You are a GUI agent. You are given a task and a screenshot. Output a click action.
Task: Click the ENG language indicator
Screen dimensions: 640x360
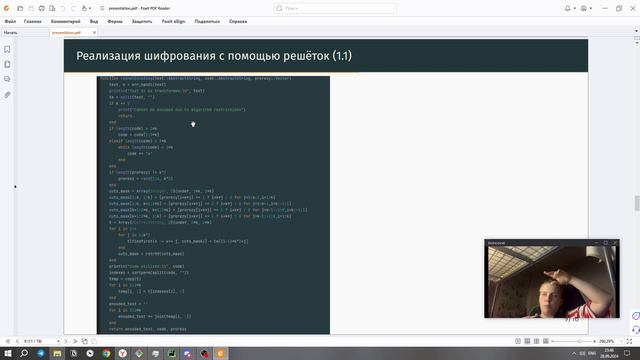592,353
